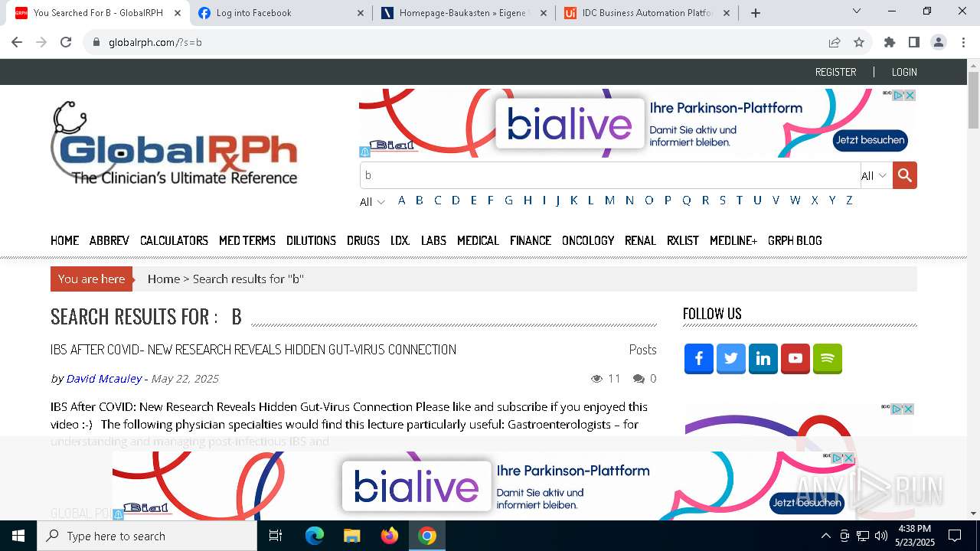Expand the All dropdown before alphabet letters

[x=372, y=202]
